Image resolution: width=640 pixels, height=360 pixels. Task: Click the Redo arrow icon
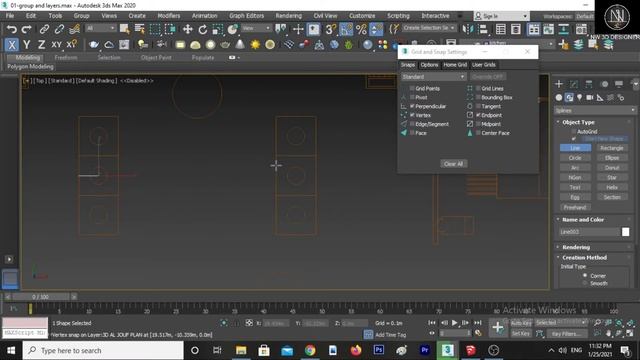click(x=27, y=29)
